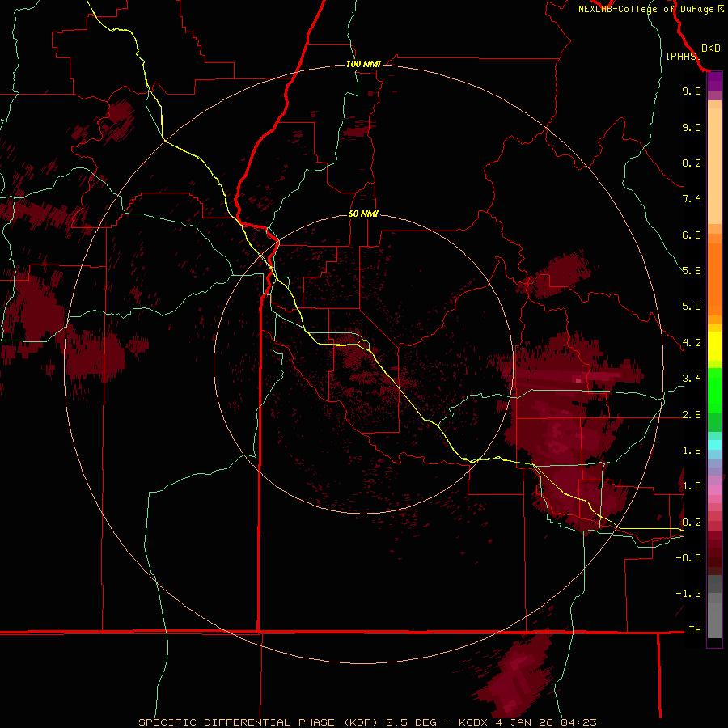Click the -0.5 legend scale value
Screen dimensions: 728x728
tap(688, 558)
